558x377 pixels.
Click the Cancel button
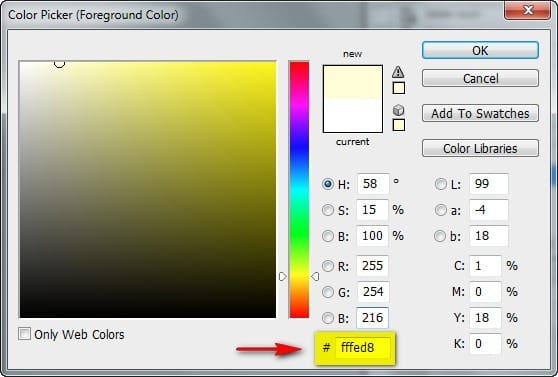(480, 78)
